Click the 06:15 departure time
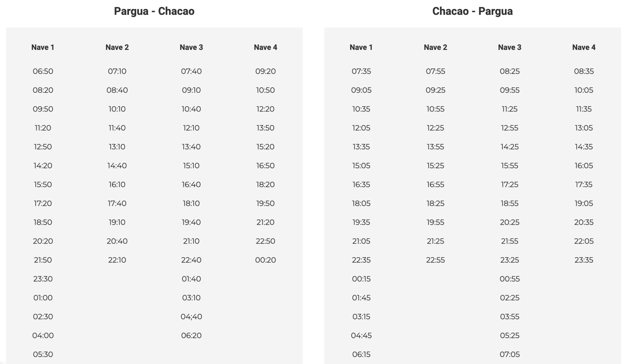 (x=361, y=354)
